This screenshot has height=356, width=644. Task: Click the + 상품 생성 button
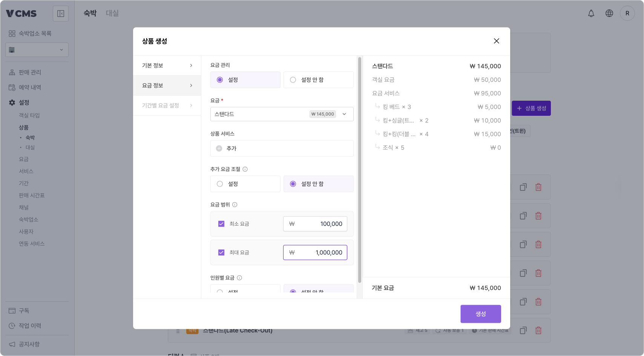tap(531, 108)
